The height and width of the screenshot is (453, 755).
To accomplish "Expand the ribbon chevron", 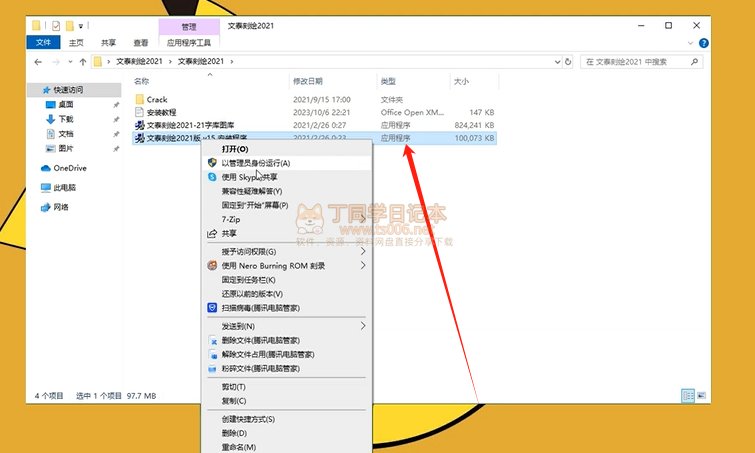I will (x=690, y=43).
